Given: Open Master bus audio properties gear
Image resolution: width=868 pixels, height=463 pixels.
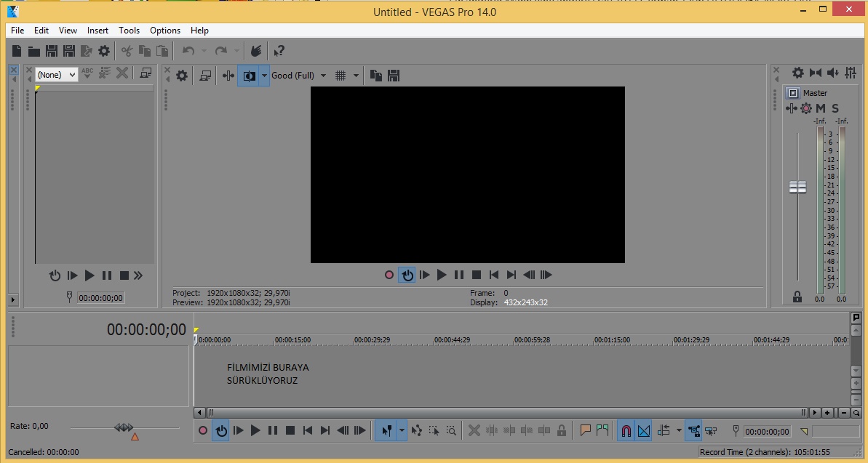Looking at the screenshot, I should 797,73.
